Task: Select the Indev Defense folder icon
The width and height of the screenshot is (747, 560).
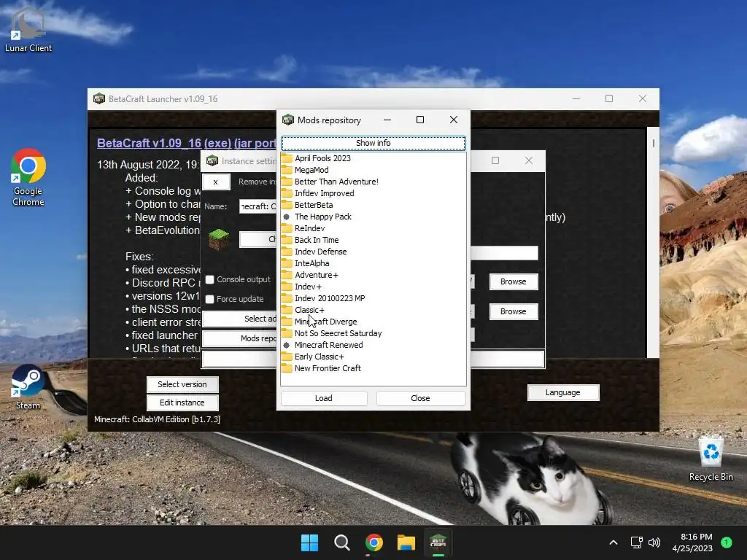Action: pyautogui.click(x=287, y=252)
